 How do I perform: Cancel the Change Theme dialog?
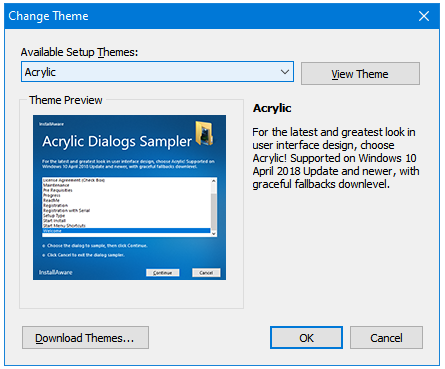tap(386, 338)
